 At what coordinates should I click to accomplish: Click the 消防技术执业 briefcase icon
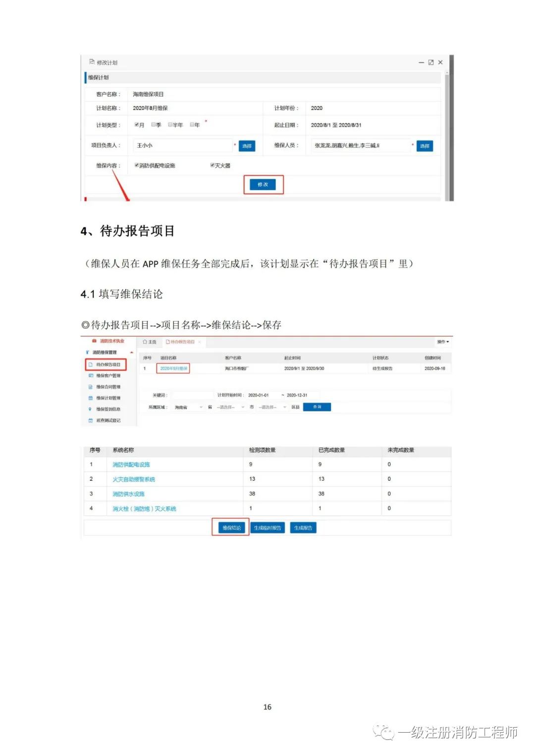click(94, 341)
